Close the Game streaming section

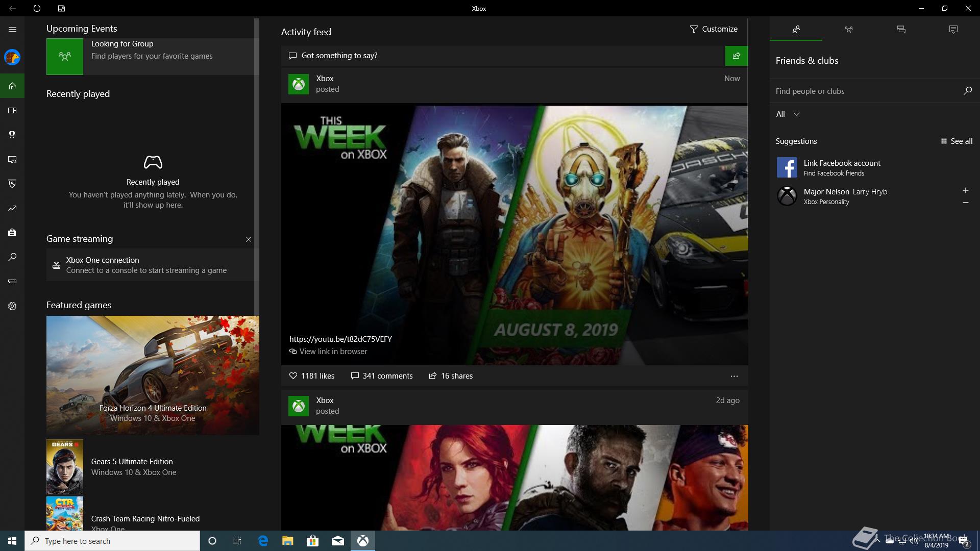tap(249, 239)
